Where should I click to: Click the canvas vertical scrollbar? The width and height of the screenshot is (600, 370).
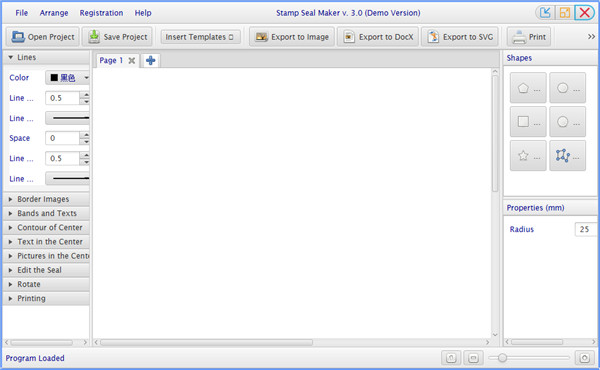click(x=495, y=134)
